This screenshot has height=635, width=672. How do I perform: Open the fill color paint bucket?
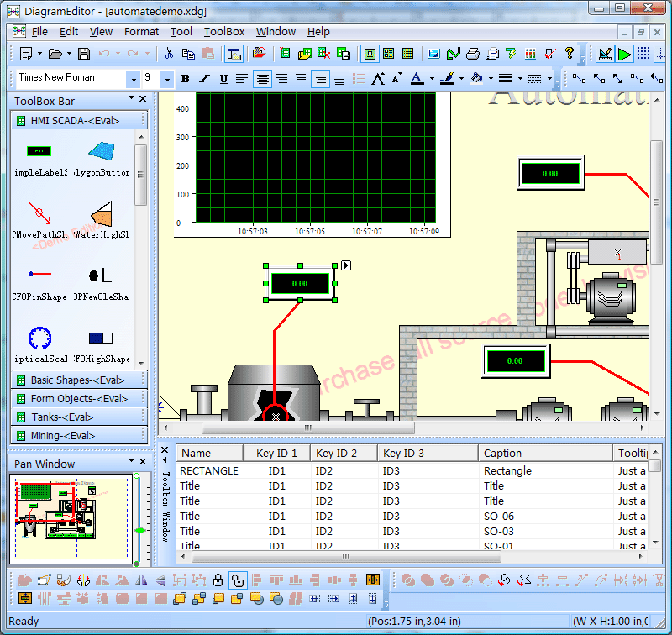(x=476, y=79)
